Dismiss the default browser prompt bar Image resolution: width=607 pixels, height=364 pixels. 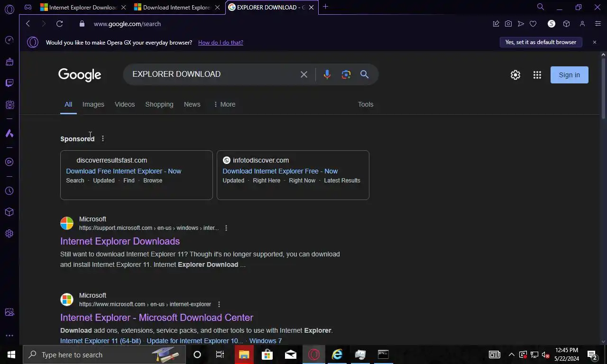pyautogui.click(x=594, y=42)
